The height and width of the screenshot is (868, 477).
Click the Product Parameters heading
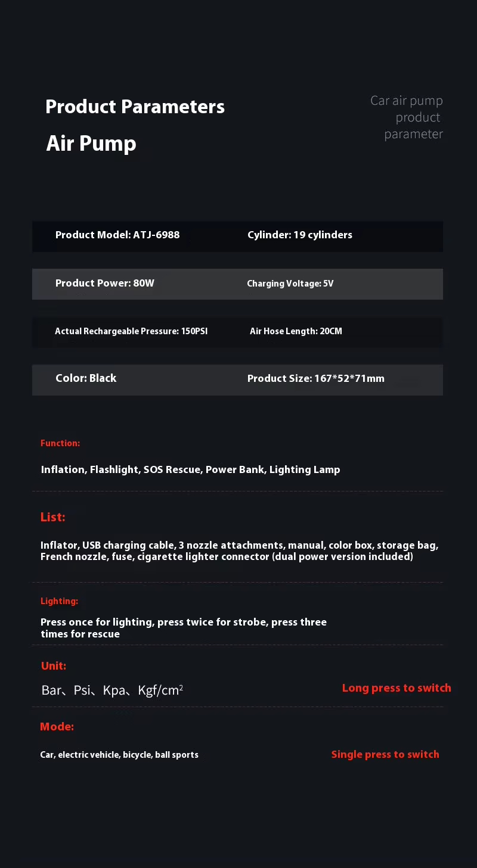(135, 107)
